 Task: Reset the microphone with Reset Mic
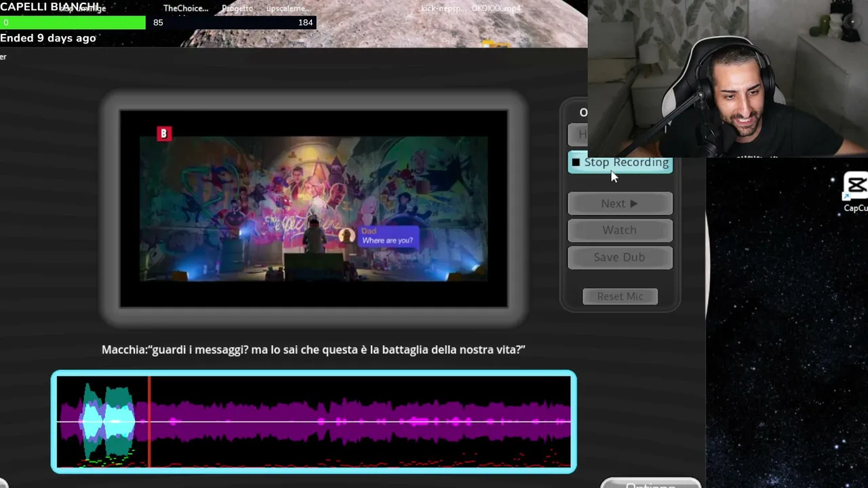[x=620, y=296]
